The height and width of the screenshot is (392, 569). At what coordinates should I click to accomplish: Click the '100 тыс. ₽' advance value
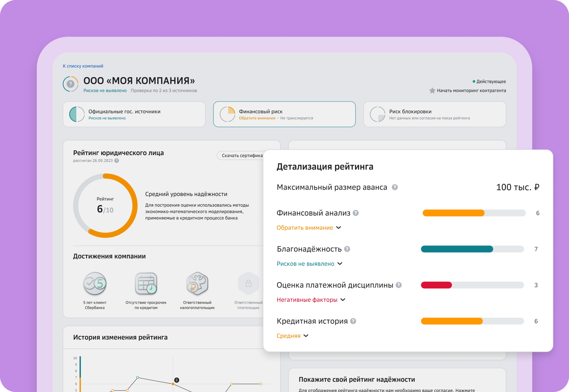click(x=517, y=187)
